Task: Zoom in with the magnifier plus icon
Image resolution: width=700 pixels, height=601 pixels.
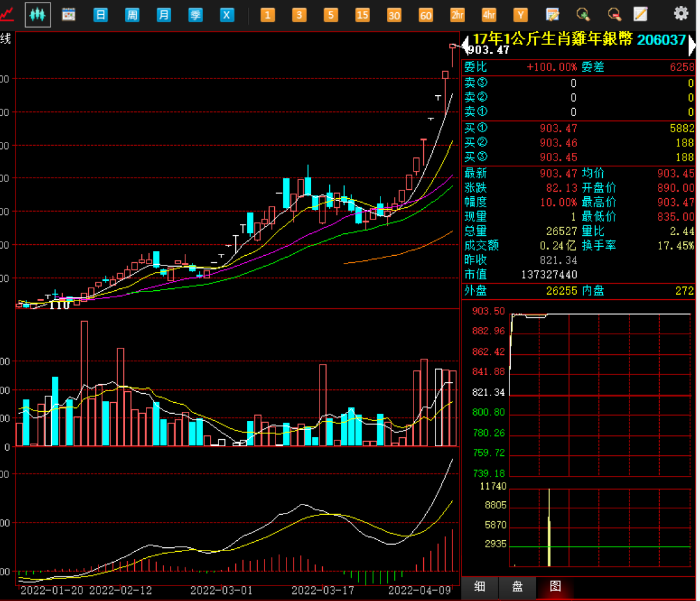Action: point(583,15)
